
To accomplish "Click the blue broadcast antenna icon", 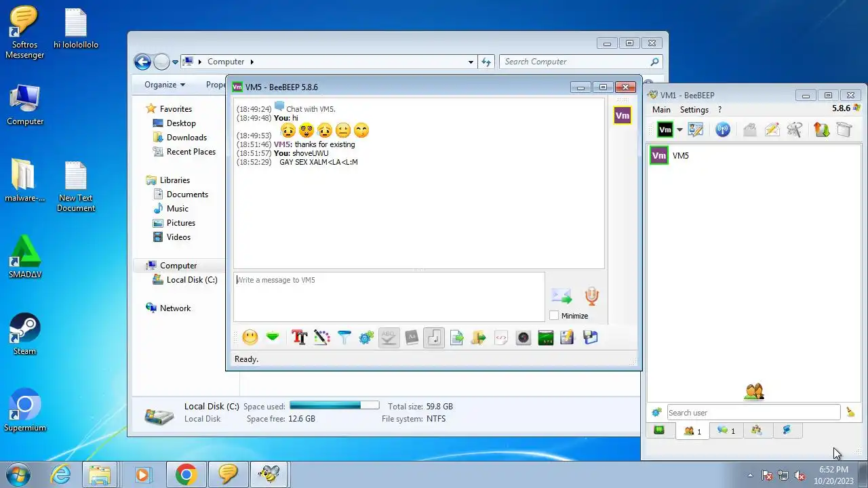I will (x=723, y=129).
